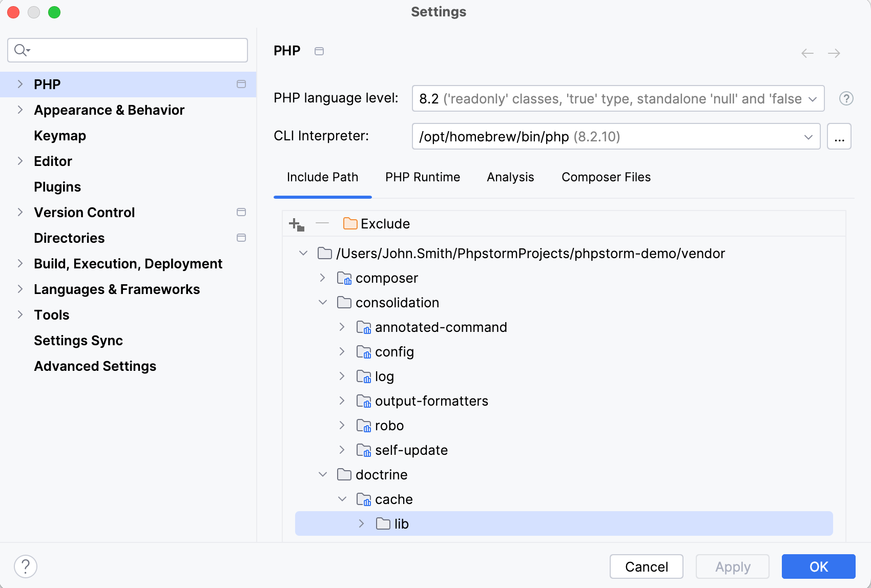The image size is (871, 588).
Task: Click the help question mark near language level
Action: (846, 98)
